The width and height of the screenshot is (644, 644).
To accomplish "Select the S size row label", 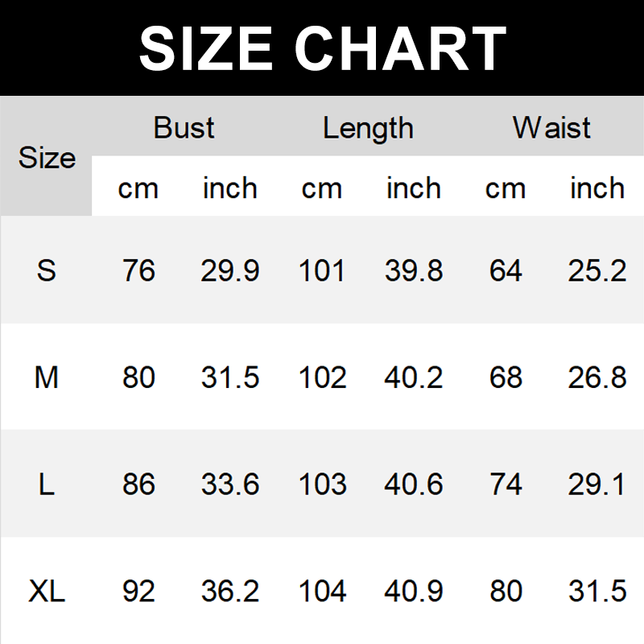I will tap(47, 270).
